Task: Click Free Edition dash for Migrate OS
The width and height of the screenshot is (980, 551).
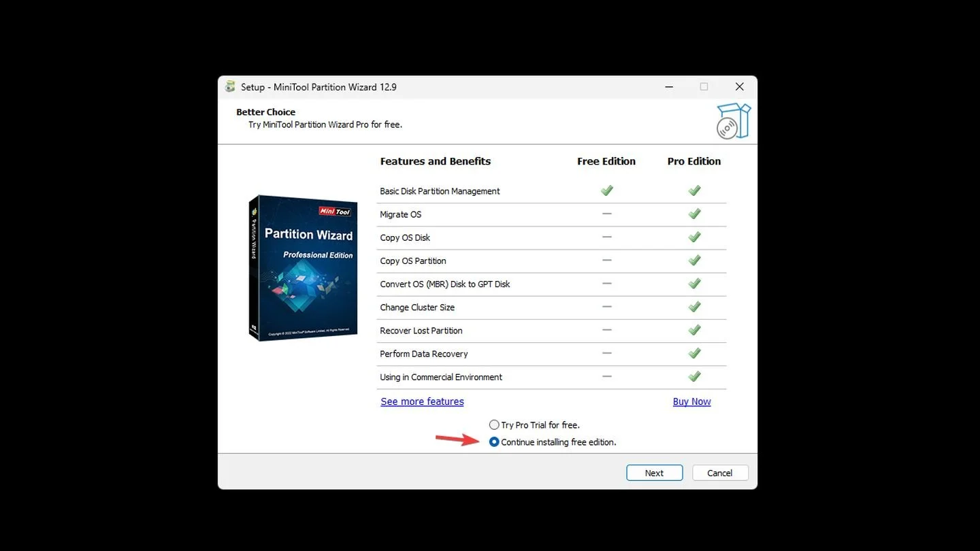Action: pos(607,214)
